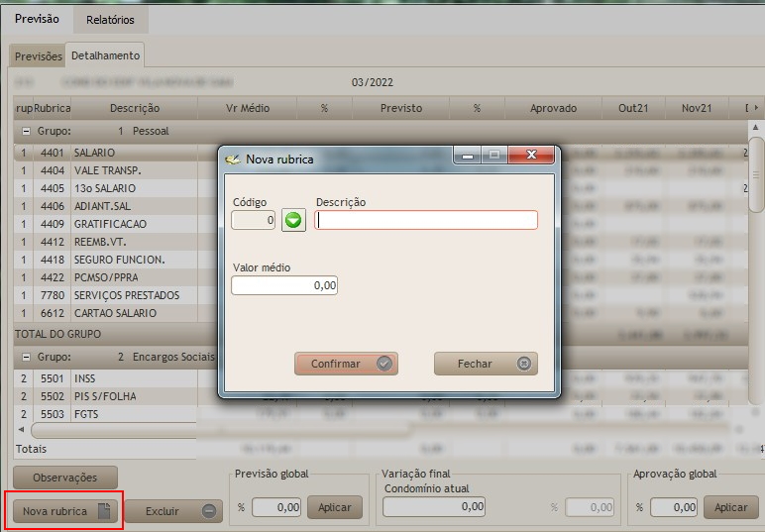Apply the Previsão global percentage

pyautogui.click(x=334, y=507)
